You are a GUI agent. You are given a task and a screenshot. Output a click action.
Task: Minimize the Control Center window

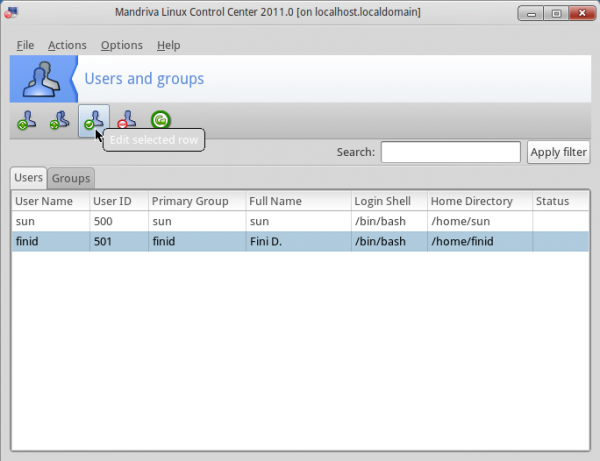click(x=531, y=14)
